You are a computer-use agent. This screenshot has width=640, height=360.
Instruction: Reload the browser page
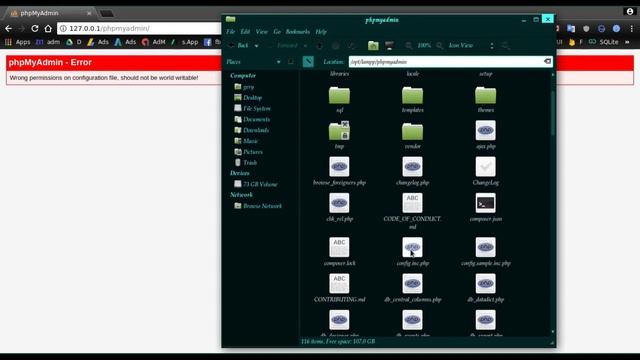click(35, 29)
